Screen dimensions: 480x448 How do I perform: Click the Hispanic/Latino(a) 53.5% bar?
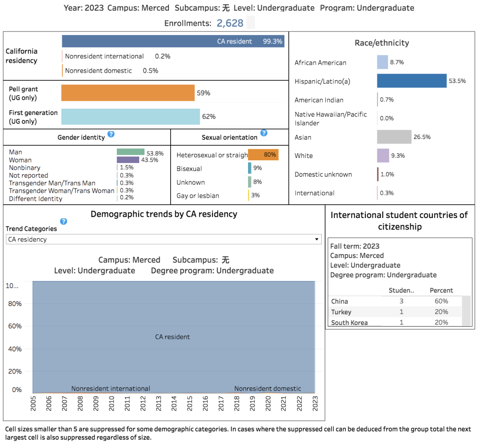pyautogui.click(x=412, y=81)
